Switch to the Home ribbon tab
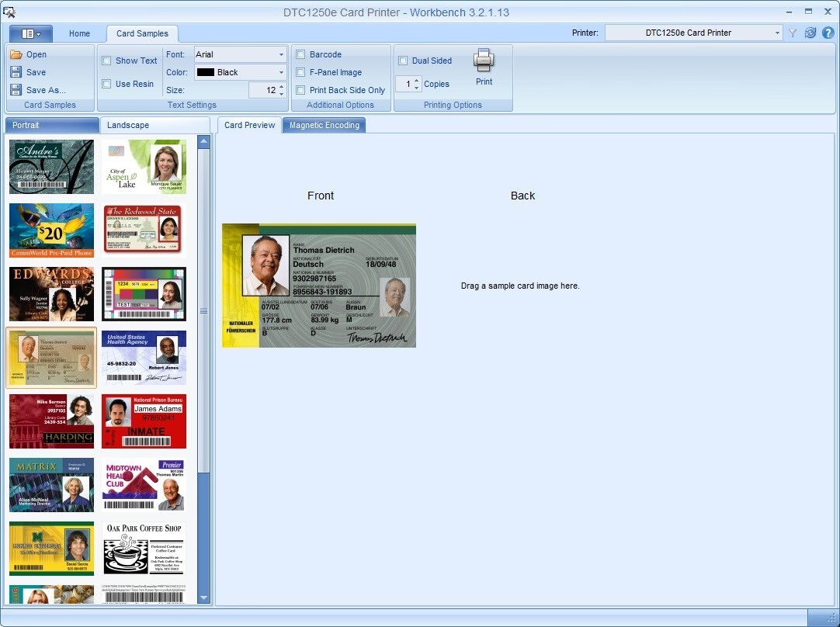 click(x=79, y=33)
